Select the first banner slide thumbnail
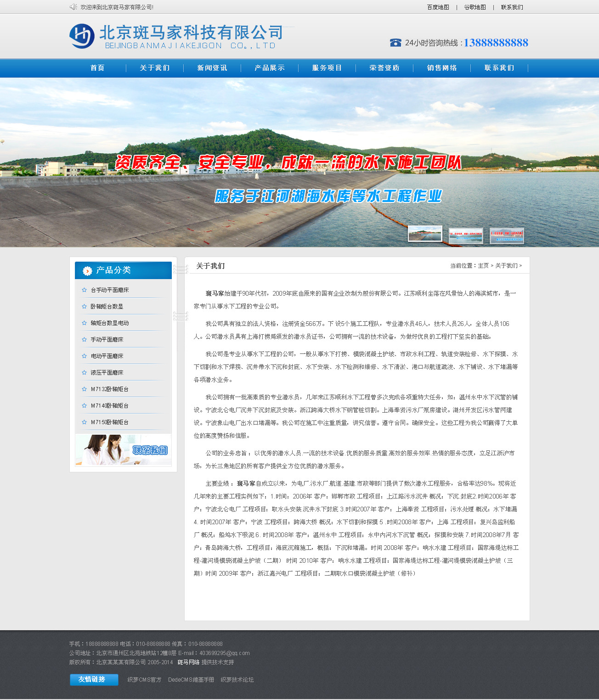The image size is (599, 700). [x=425, y=234]
